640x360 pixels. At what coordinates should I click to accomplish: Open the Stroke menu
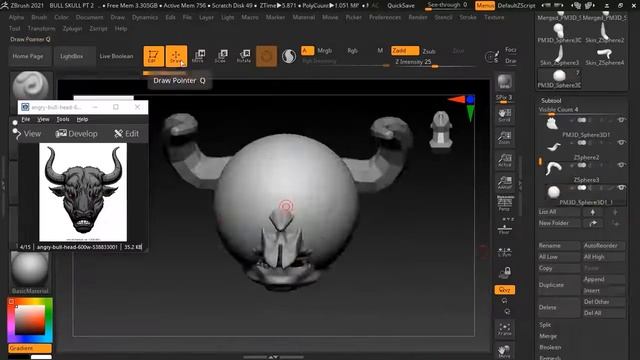(x=468, y=18)
